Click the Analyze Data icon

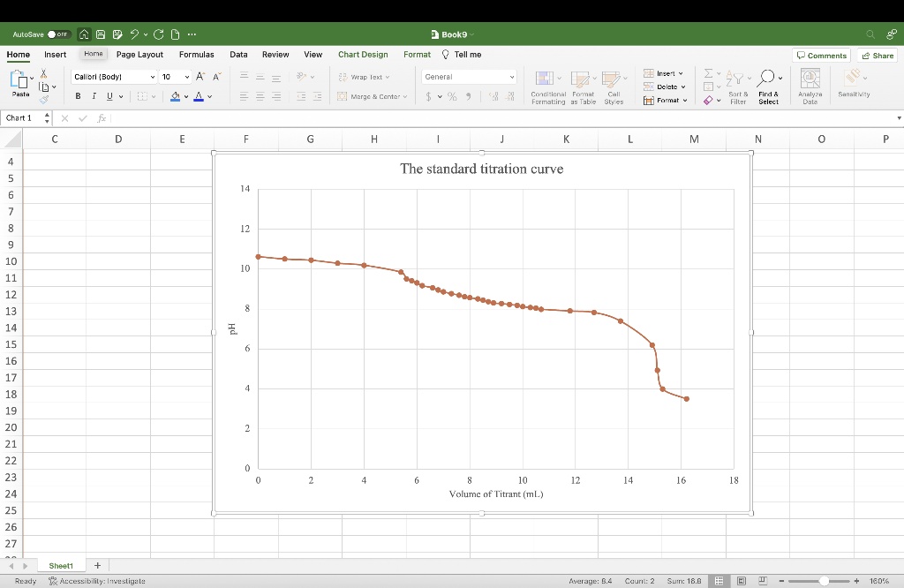(810, 86)
